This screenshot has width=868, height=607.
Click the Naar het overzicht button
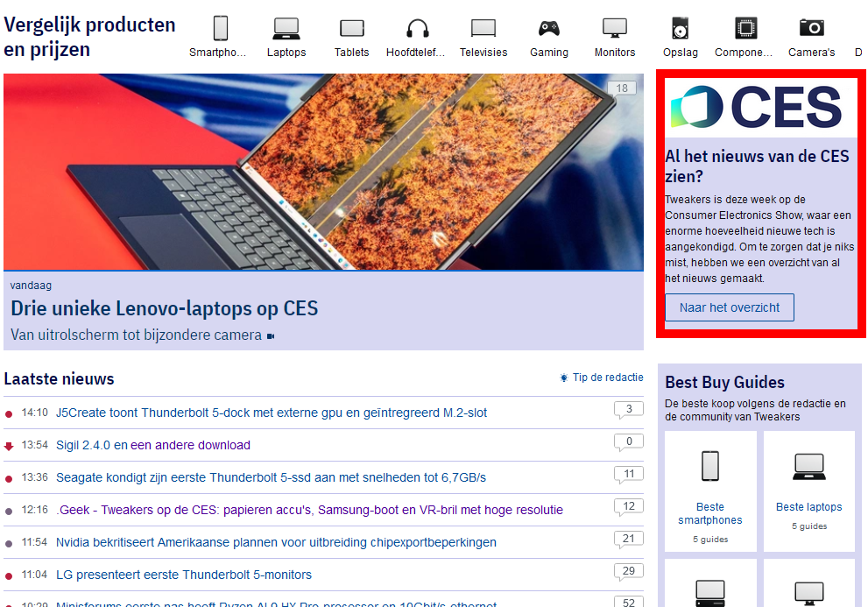729,307
